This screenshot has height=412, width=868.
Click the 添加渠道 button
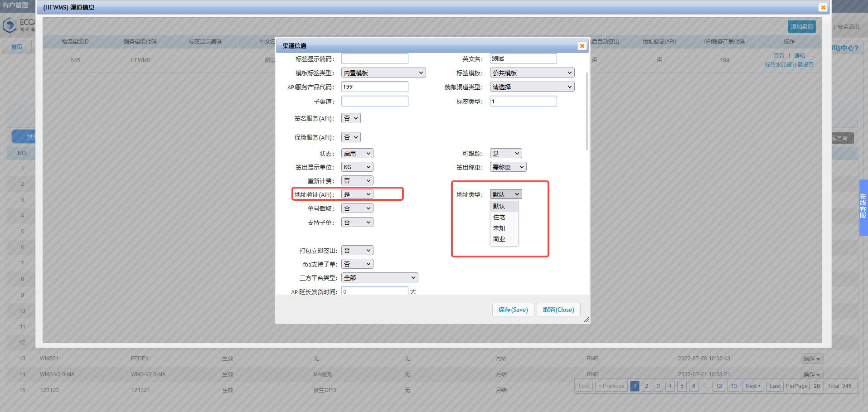coord(802,27)
